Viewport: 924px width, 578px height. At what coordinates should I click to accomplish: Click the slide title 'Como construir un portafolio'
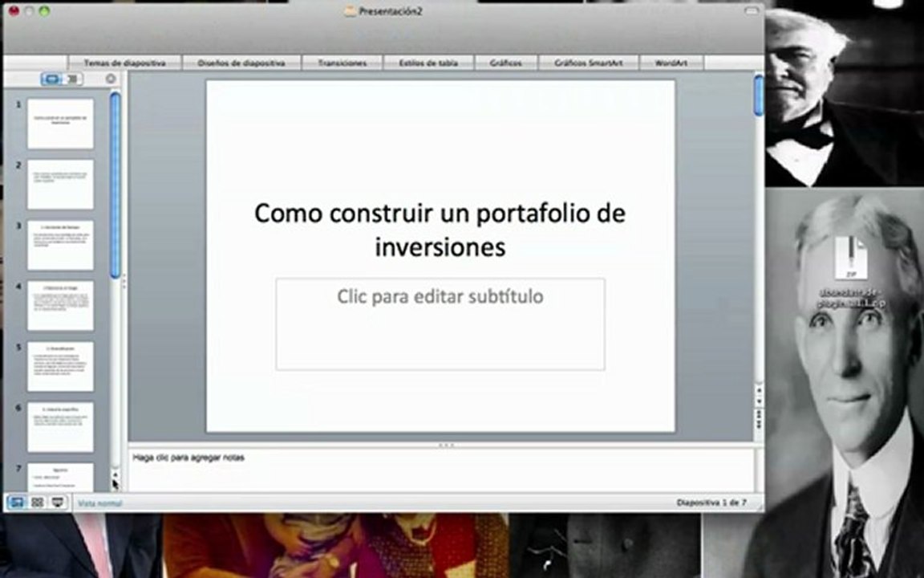click(x=440, y=230)
